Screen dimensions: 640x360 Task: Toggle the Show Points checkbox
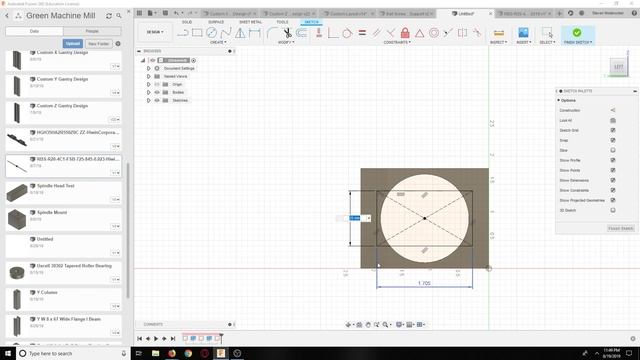[x=613, y=170]
